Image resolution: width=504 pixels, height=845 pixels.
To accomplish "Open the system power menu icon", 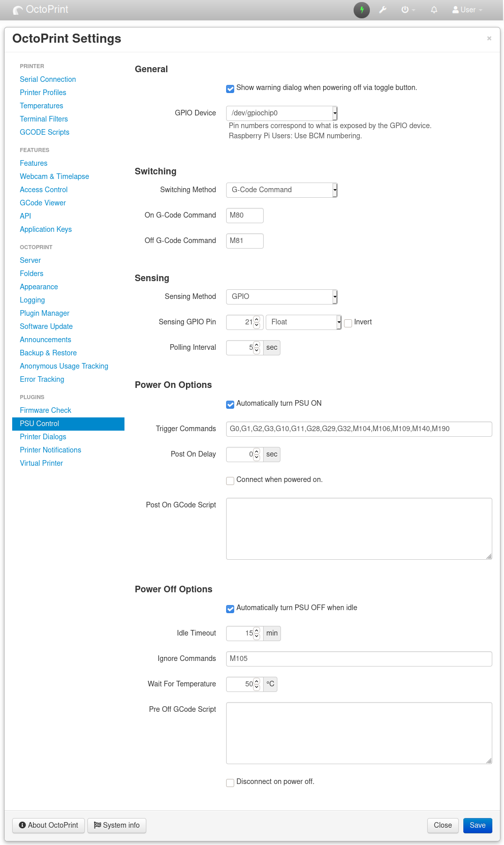I will tap(405, 10).
